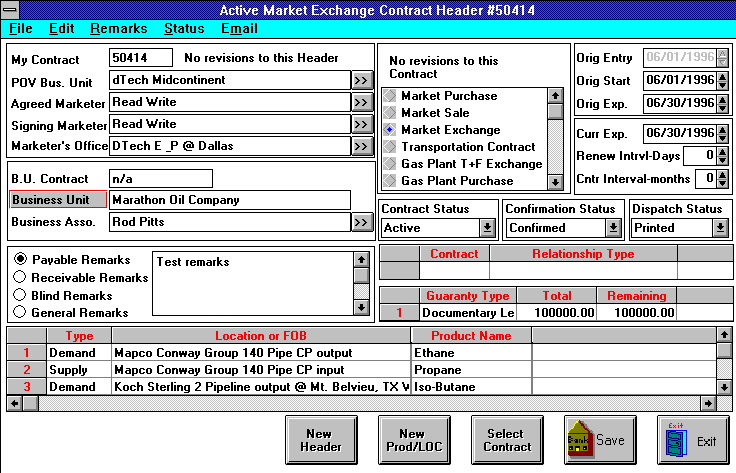Click the Exit door icon button

[693, 440]
